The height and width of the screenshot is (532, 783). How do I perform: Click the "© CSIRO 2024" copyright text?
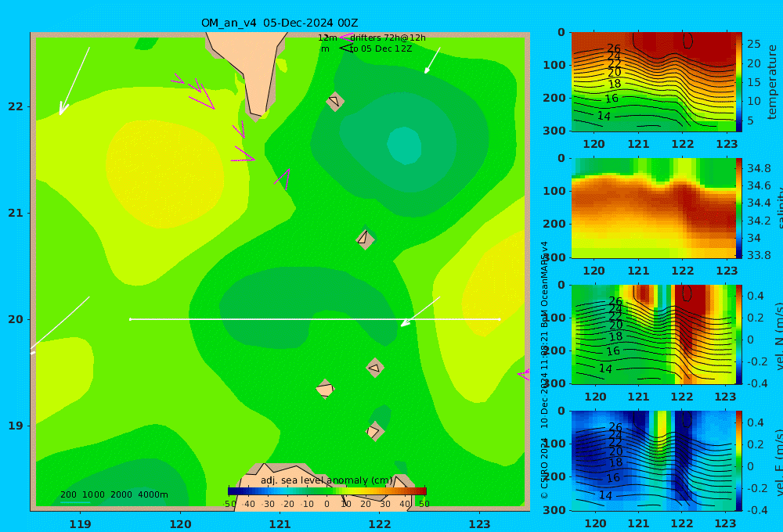point(544,468)
